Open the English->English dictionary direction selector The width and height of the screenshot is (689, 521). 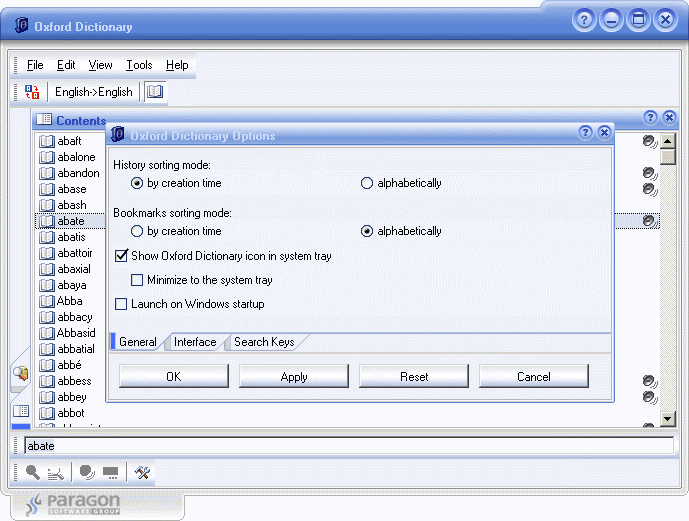93,92
